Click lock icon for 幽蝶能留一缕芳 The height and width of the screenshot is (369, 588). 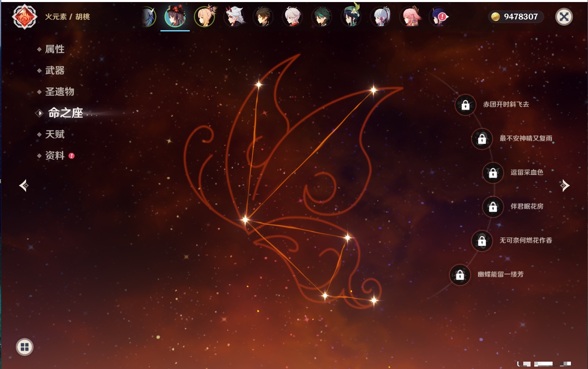[460, 275]
